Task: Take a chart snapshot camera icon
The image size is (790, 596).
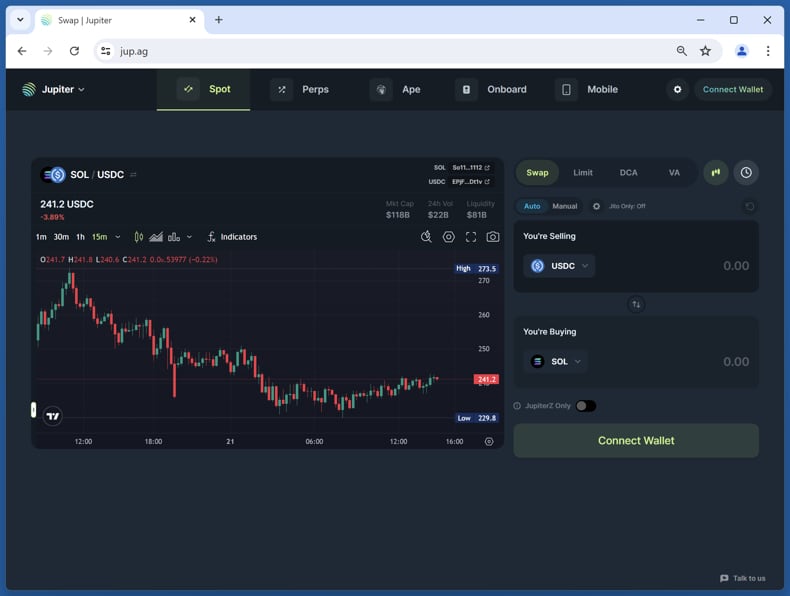Action: tap(493, 237)
